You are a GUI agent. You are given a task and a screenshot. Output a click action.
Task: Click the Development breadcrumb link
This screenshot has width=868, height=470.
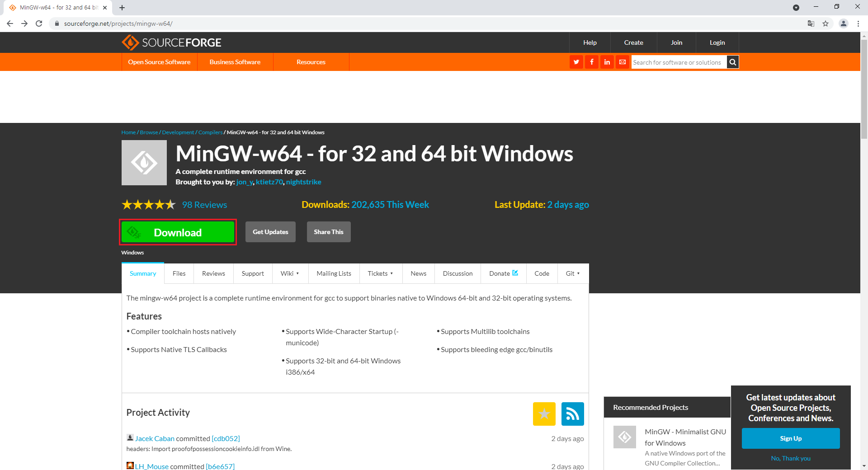pos(178,132)
